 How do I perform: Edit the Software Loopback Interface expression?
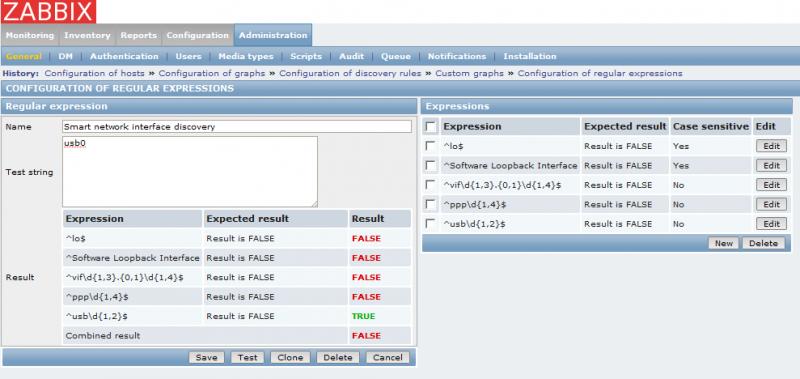tap(771, 165)
